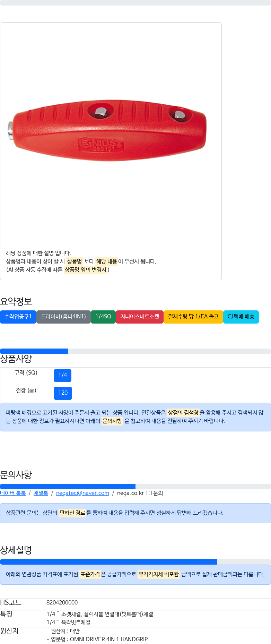Screen dimensions: 271x644
Task: Click the highlighted 표준가격 text
Action: point(90,574)
